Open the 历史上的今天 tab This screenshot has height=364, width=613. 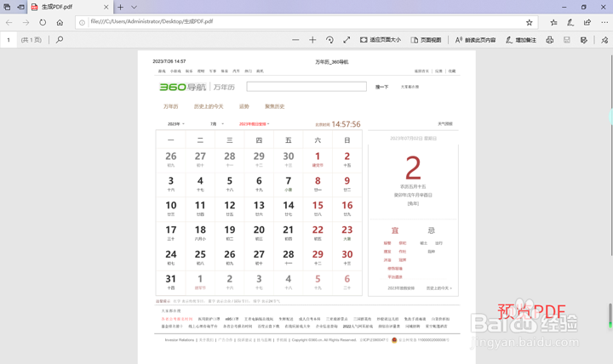pos(209,106)
